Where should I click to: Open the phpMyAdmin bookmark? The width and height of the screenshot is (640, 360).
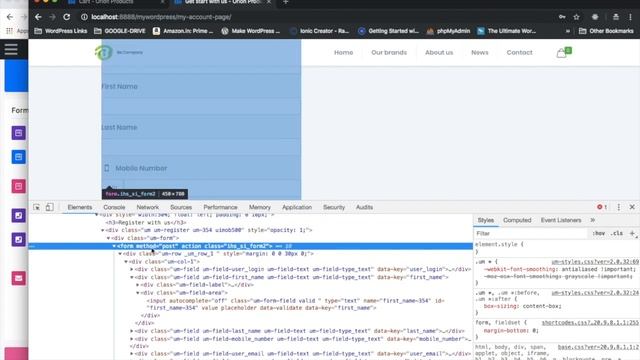tap(448, 31)
